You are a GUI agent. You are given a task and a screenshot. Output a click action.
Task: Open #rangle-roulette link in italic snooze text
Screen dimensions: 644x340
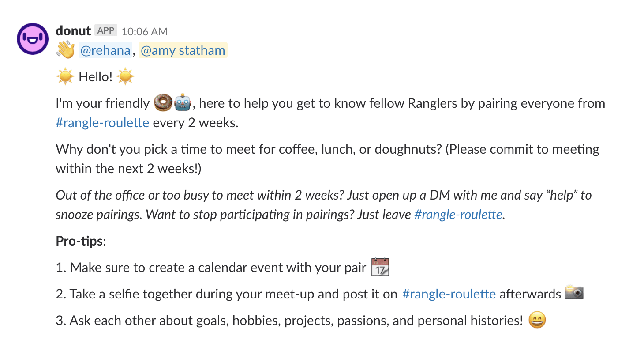pyautogui.click(x=458, y=215)
